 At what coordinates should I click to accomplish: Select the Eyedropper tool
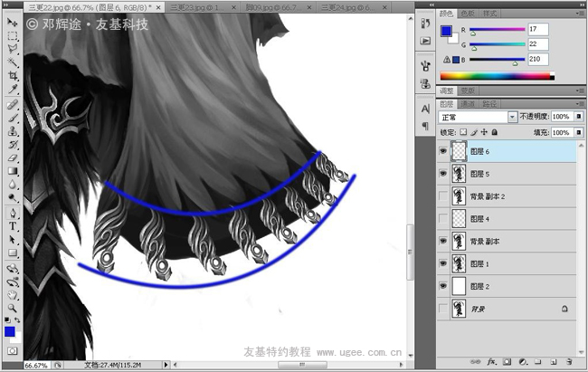[12, 90]
